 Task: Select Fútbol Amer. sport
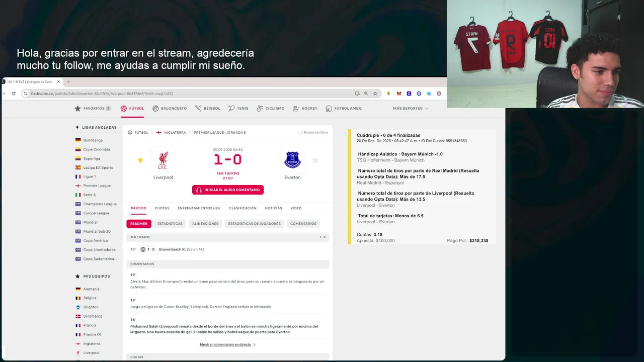[344, 108]
